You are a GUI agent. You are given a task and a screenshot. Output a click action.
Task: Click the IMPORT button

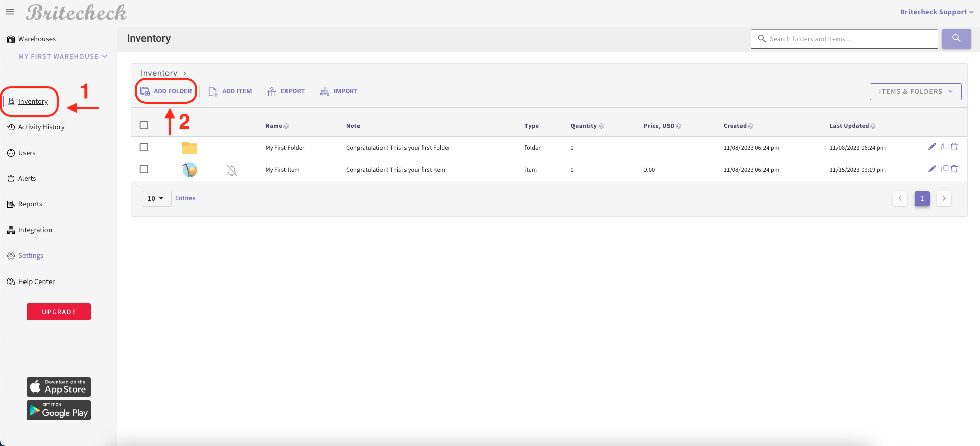point(339,91)
